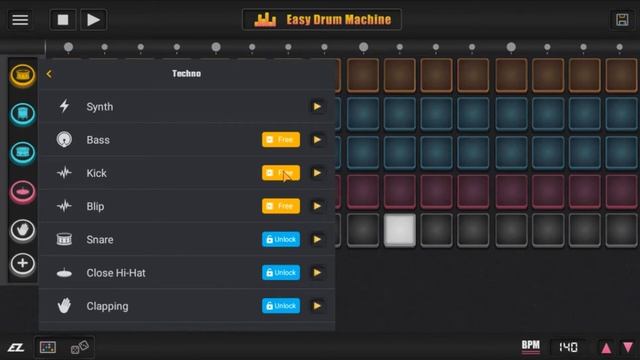Viewport: 640px width, 360px height.
Task: Randomize the pattern with the dice icon
Action: tap(79, 347)
